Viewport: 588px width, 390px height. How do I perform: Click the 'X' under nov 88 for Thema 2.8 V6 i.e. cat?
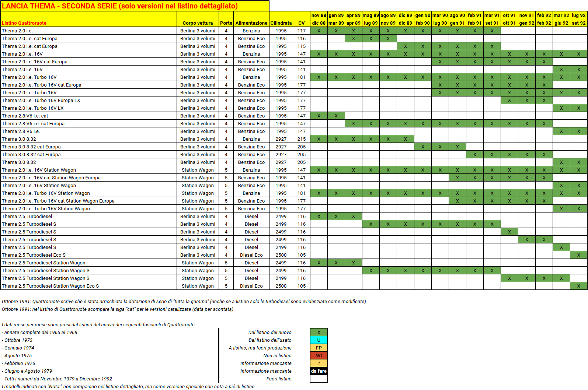point(319,116)
